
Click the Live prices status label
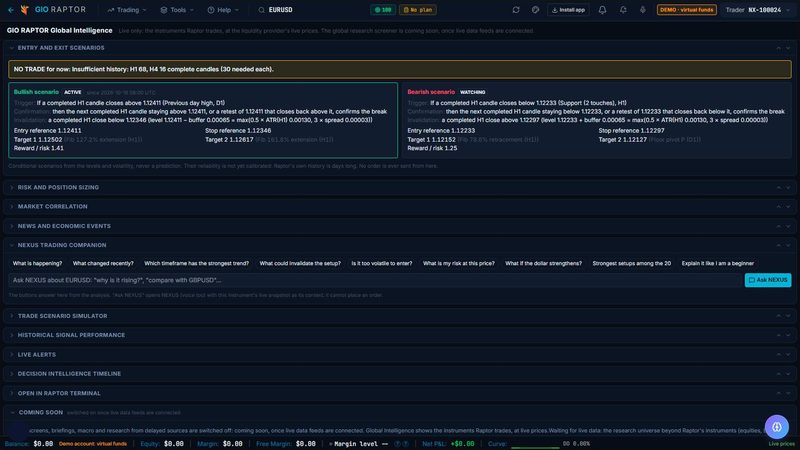click(x=781, y=444)
